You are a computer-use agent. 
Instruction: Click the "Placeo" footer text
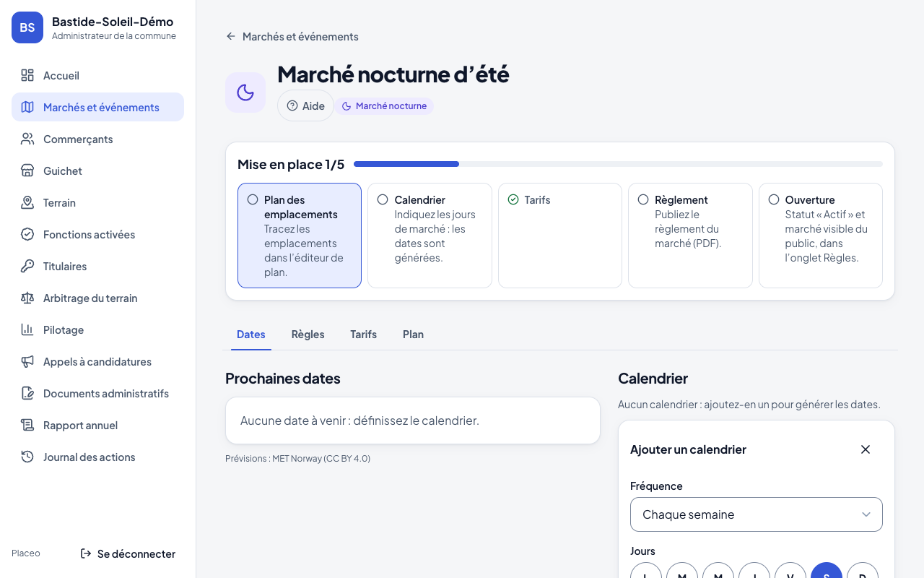[26, 553]
